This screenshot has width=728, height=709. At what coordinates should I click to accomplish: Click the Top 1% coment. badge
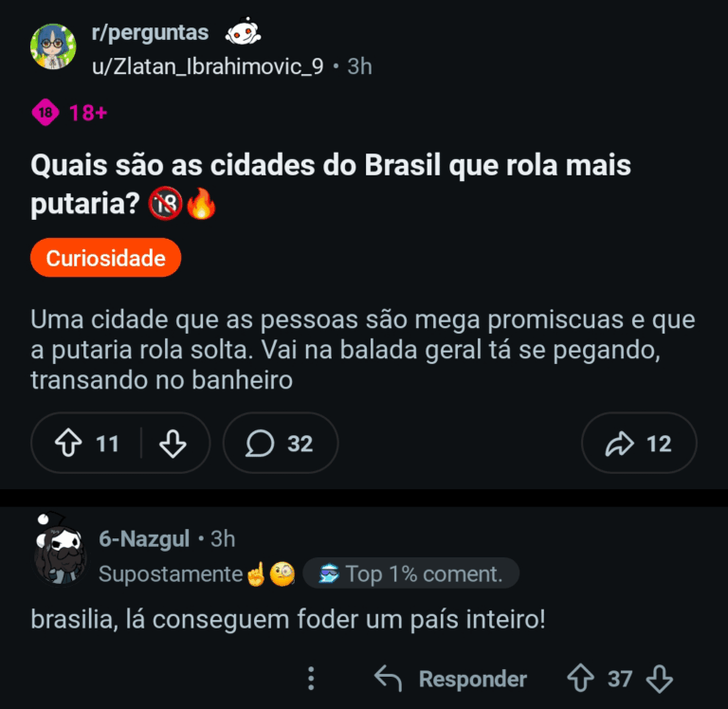click(x=410, y=573)
